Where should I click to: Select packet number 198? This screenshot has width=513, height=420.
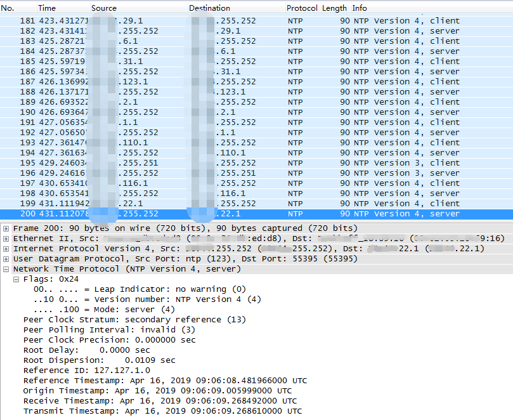[x=256, y=193]
